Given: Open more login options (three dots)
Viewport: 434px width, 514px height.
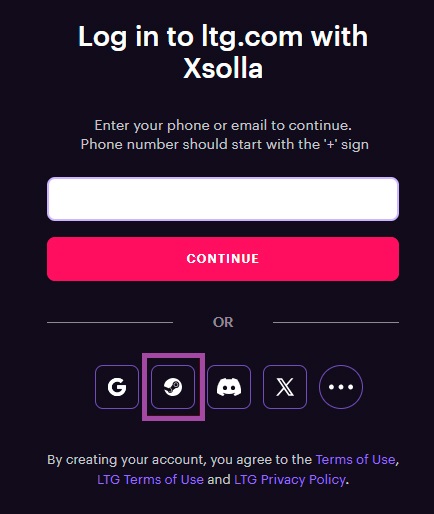Looking at the screenshot, I should [341, 387].
